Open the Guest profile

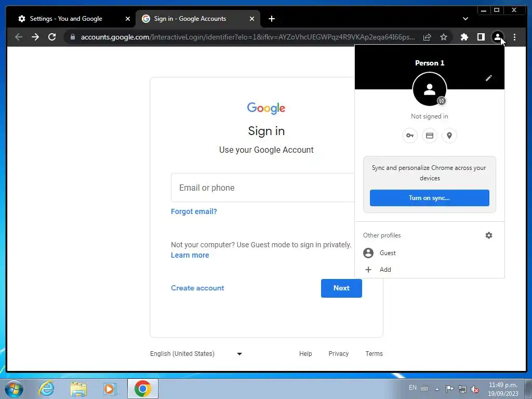point(430,253)
